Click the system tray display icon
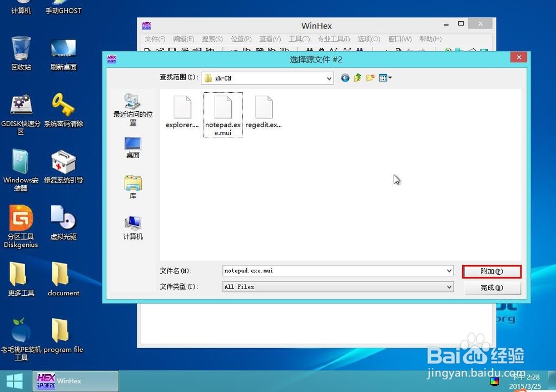Screen dimensions: 556x392 (x=495, y=381)
